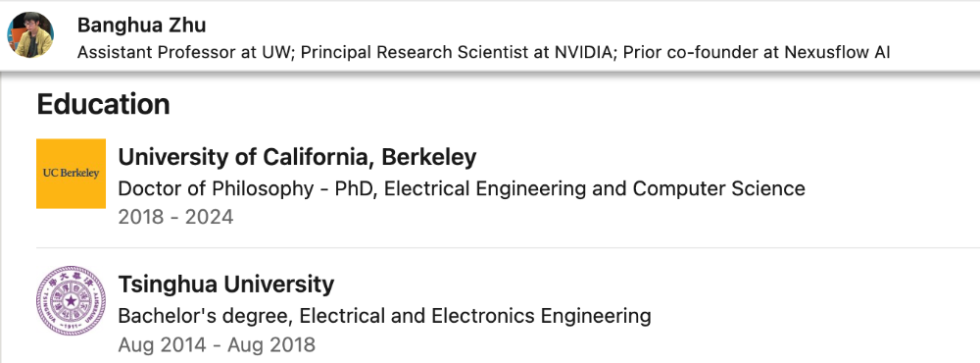Image resolution: width=980 pixels, height=363 pixels.
Task: Click the divider line between education entries
Action: point(508,248)
